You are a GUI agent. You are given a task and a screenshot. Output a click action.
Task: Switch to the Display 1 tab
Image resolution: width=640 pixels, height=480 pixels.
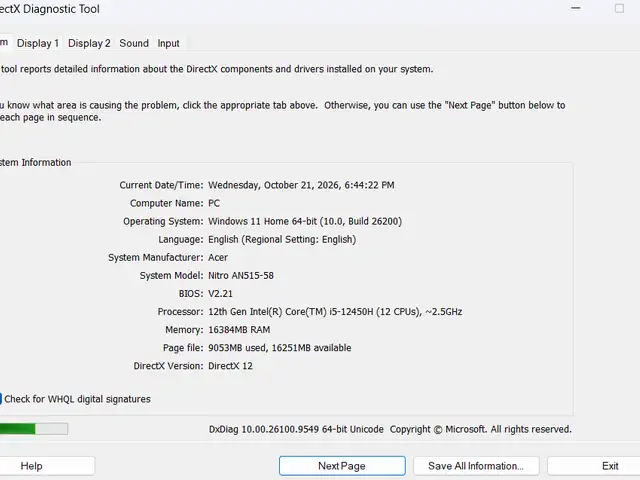point(38,43)
